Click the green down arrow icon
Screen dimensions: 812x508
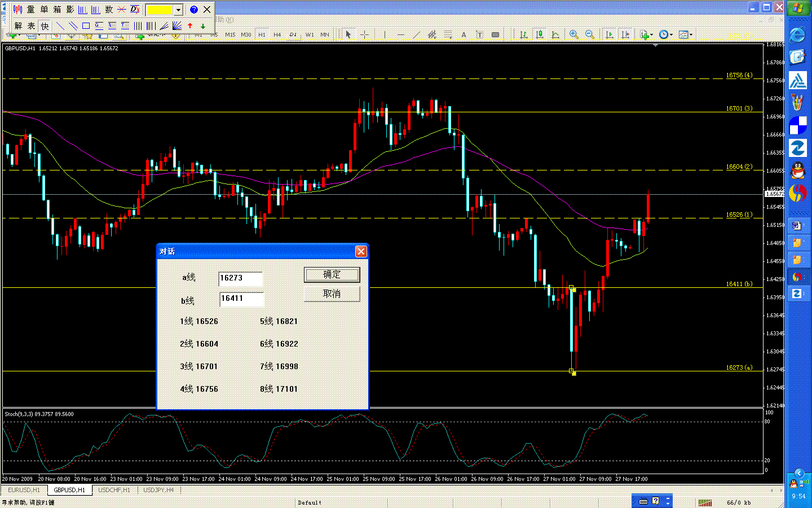(203, 25)
